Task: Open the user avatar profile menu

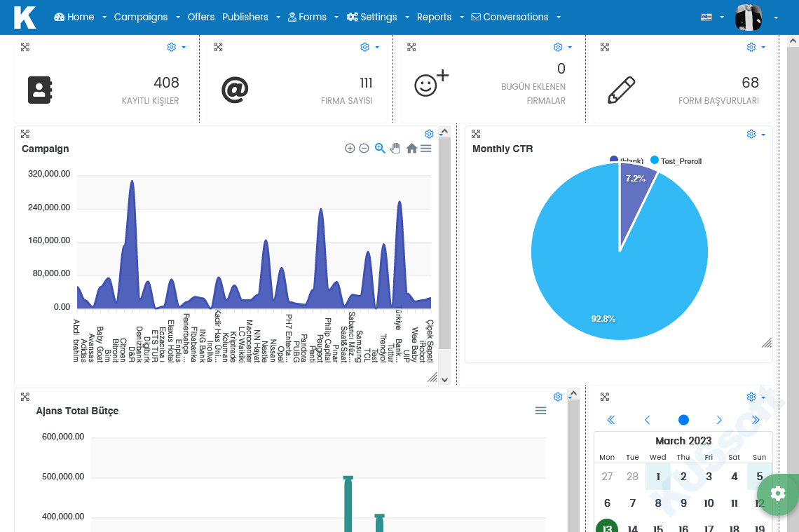Action: (x=756, y=18)
